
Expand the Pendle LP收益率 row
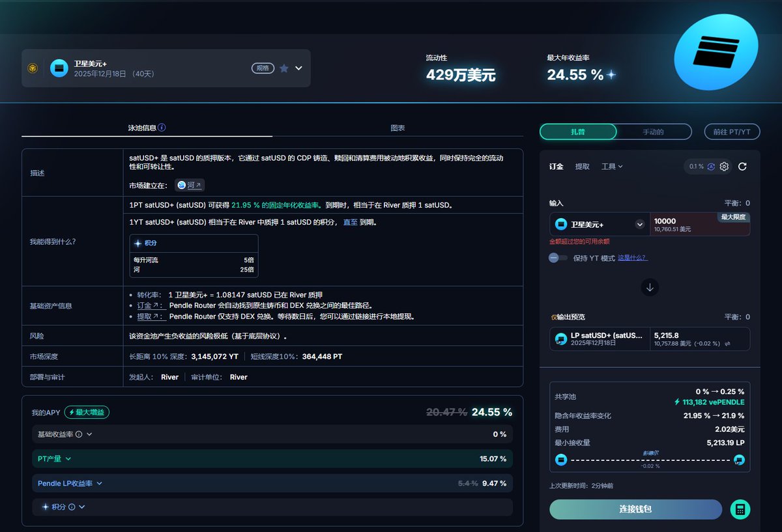pos(272,483)
